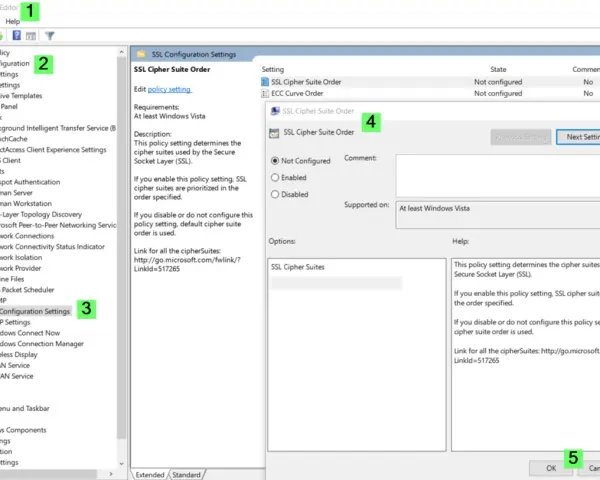
Task: Select Link-Layer Topology Discovery tree item
Action: [x=41, y=214]
